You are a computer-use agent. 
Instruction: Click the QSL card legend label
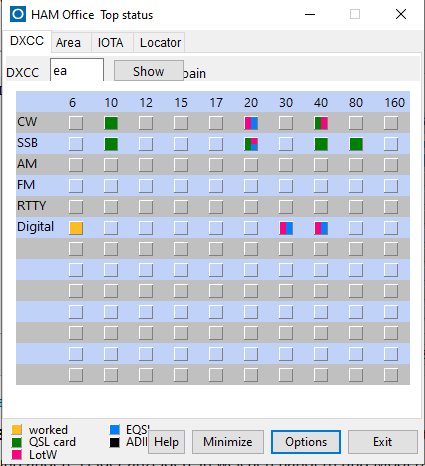[x=52, y=442]
